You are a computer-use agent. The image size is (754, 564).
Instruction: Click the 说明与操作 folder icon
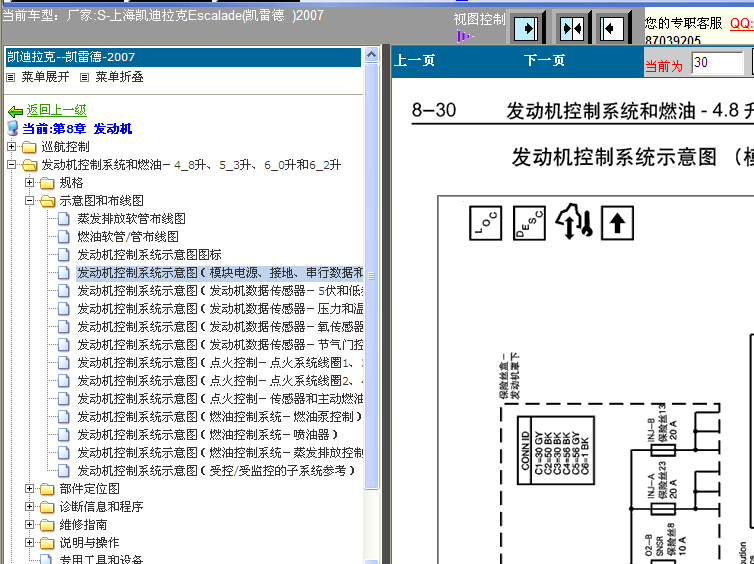tap(47, 543)
